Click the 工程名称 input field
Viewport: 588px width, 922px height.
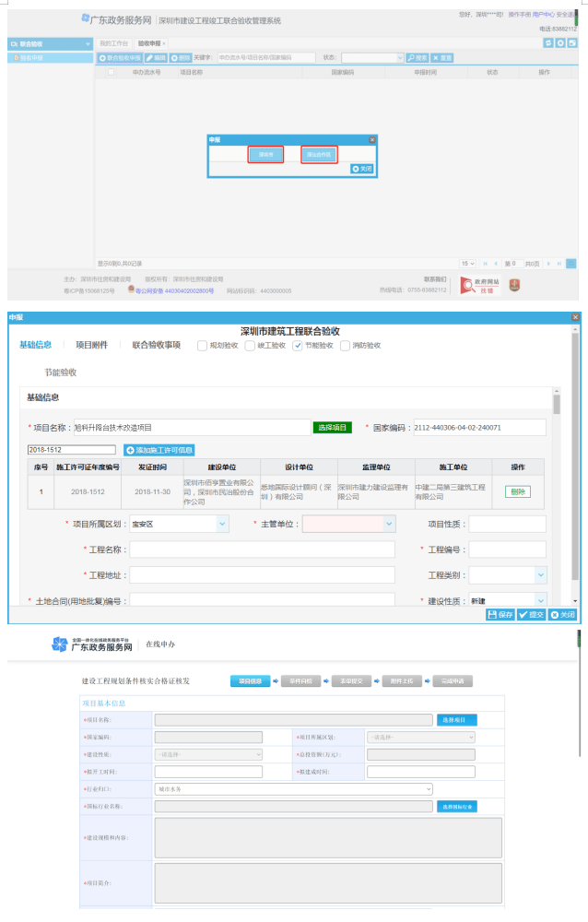point(262,550)
